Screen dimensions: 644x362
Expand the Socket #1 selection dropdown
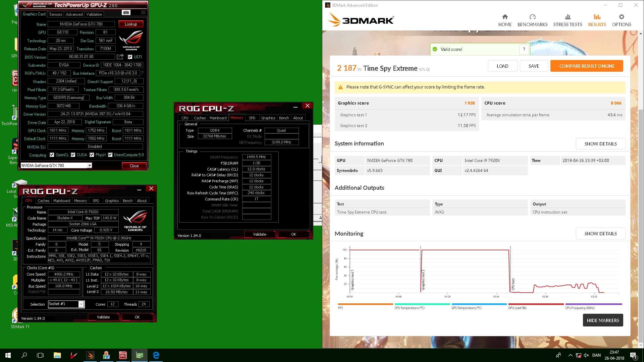click(81, 304)
